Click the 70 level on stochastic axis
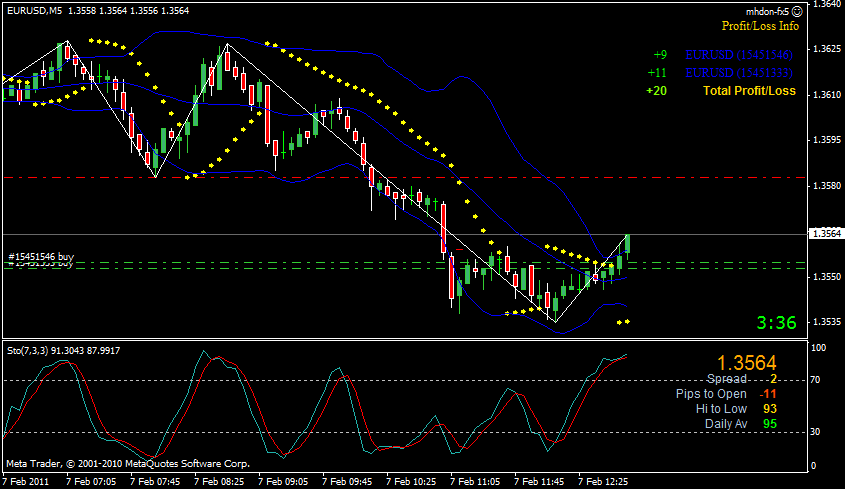This screenshot has height=489, width=845. click(816, 380)
